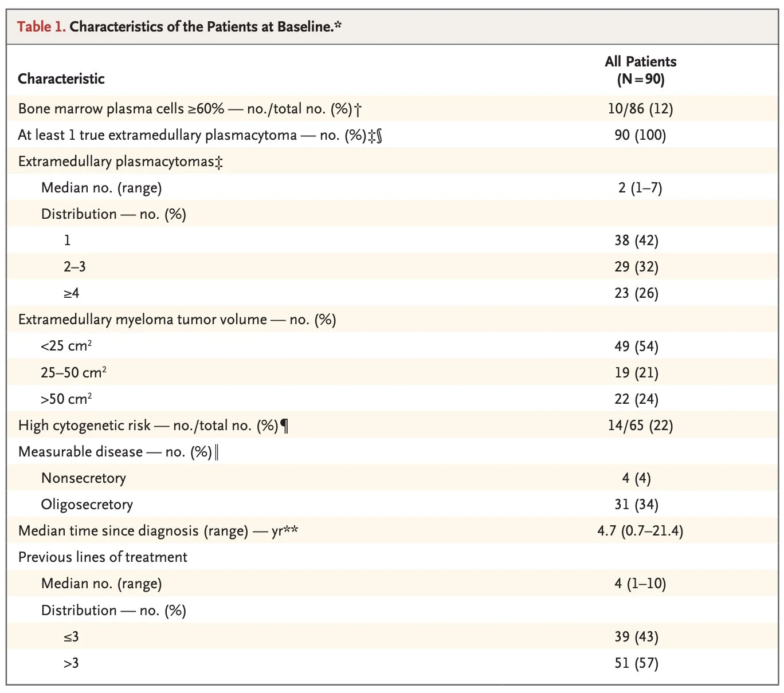
Task: Click the value "51 (57)"
Action: point(636,663)
